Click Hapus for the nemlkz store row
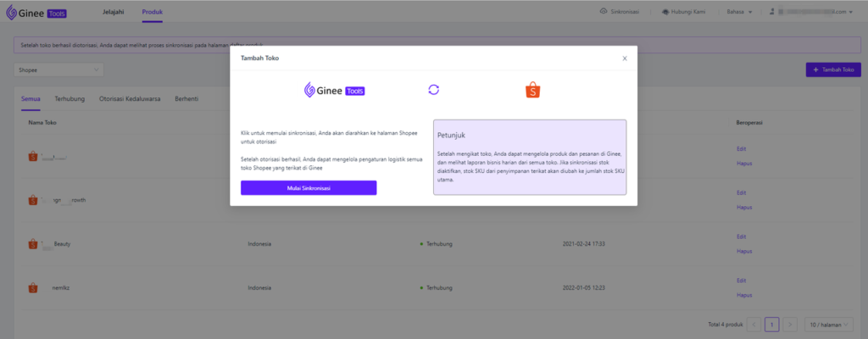 coord(744,295)
